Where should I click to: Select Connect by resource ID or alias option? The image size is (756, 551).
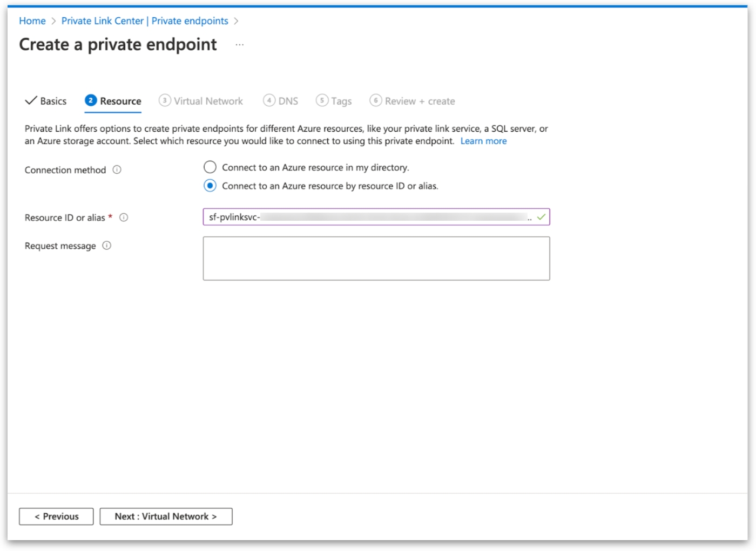[x=210, y=186]
